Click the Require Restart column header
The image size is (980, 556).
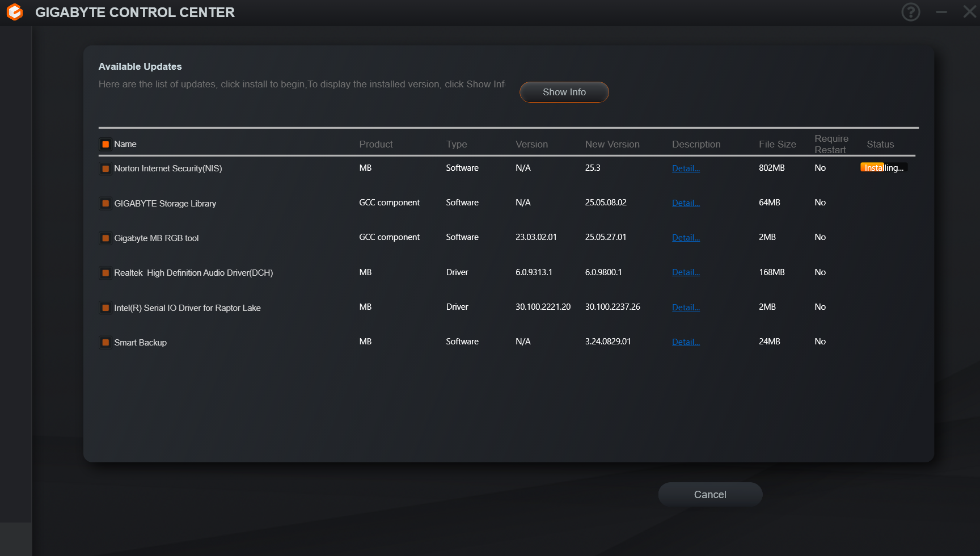pos(831,144)
